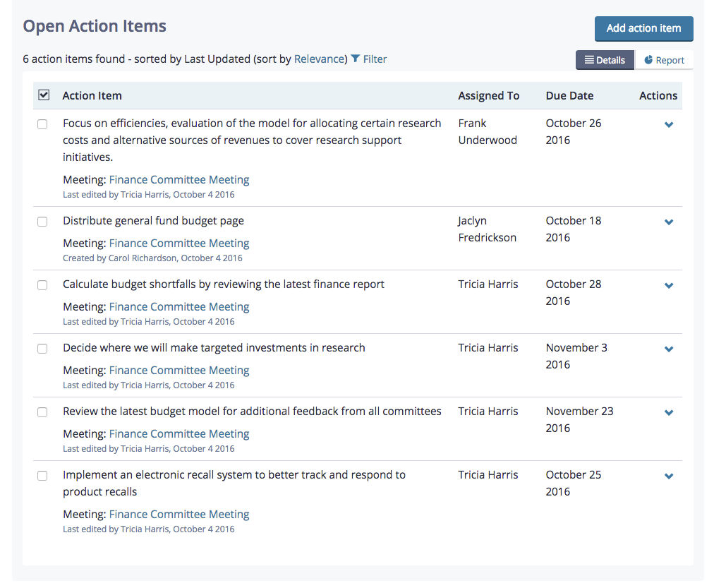This screenshot has height=588, width=714.
Task: Open the Finance Committee Meeting from the first item
Action: (x=178, y=179)
